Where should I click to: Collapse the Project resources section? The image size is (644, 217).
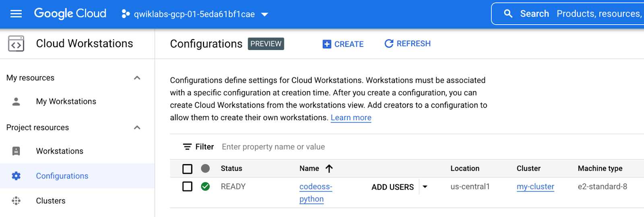[137, 127]
